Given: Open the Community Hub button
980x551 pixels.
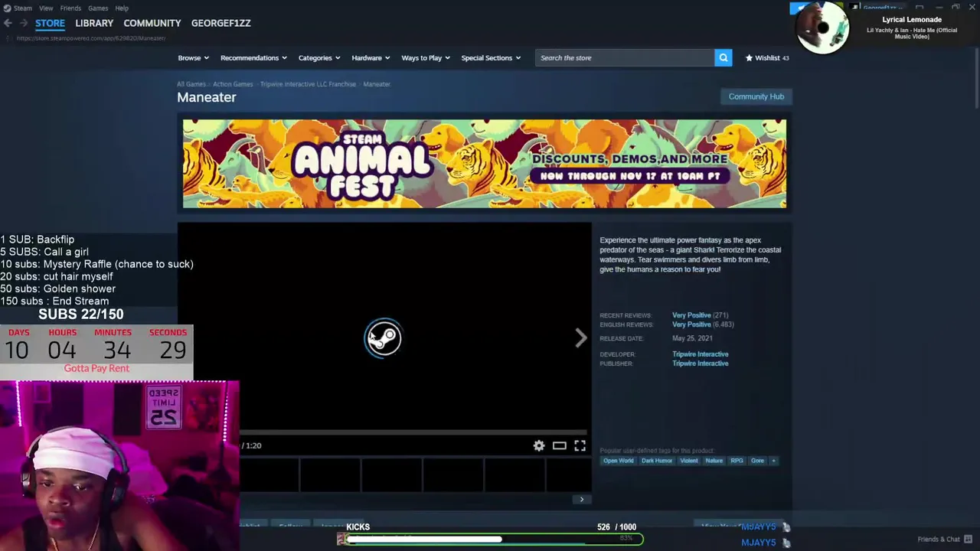Looking at the screenshot, I should click(x=756, y=96).
